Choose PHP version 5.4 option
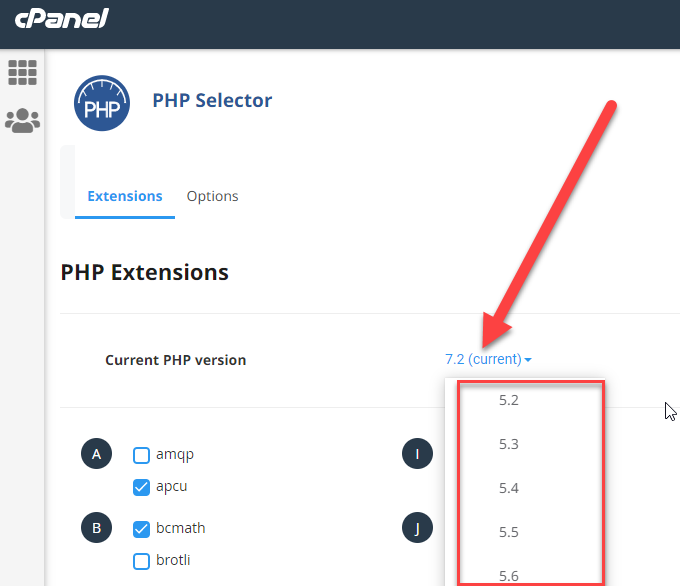The height and width of the screenshot is (586, 680). point(509,488)
